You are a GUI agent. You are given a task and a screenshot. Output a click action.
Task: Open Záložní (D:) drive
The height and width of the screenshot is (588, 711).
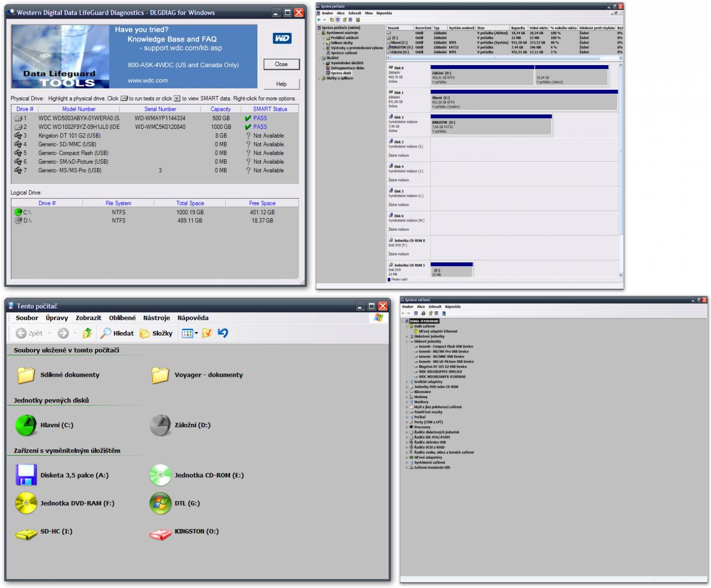(180, 425)
